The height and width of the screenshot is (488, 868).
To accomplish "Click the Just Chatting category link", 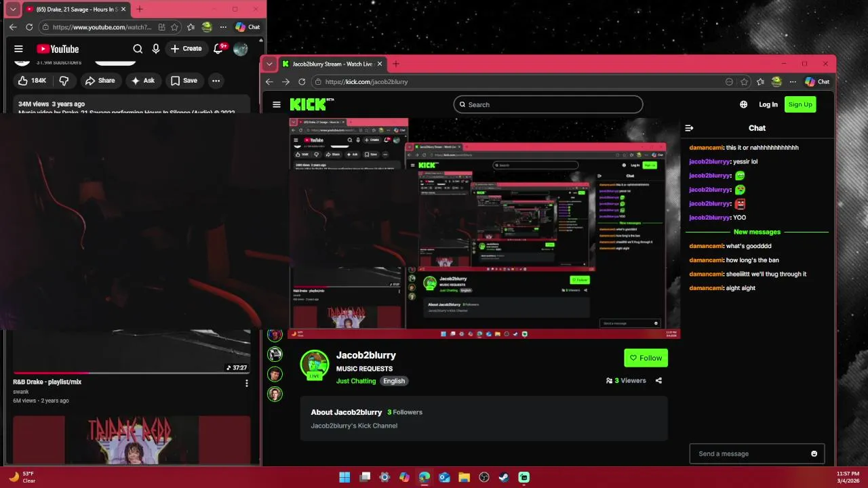I will click(x=356, y=381).
